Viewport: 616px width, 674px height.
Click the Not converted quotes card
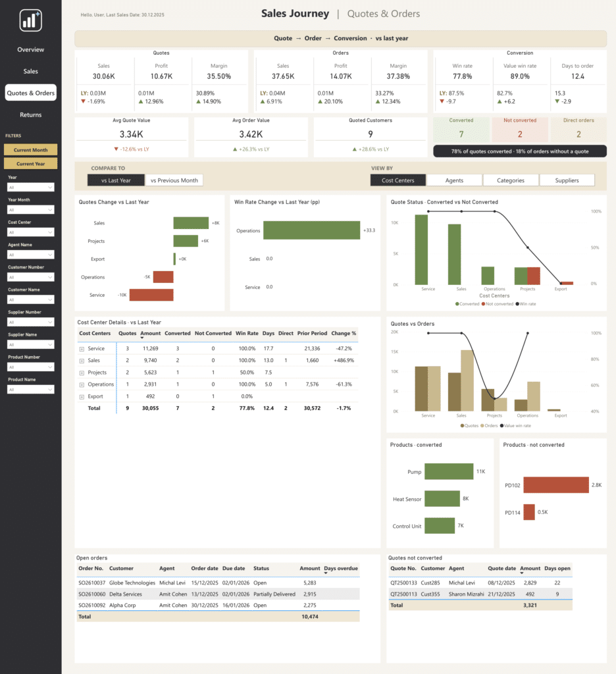(x=520, y=130)
